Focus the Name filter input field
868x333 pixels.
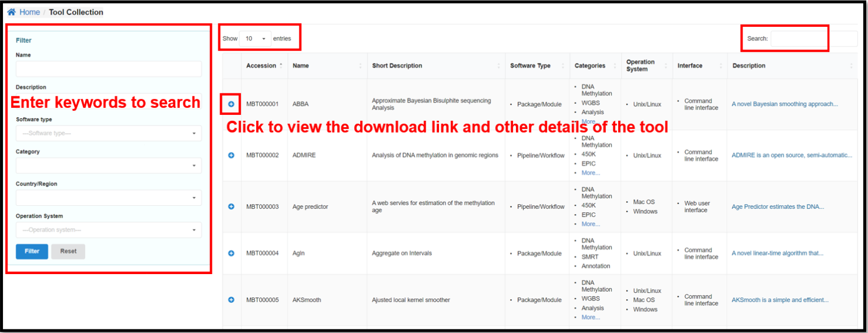(x=109, y=69)
